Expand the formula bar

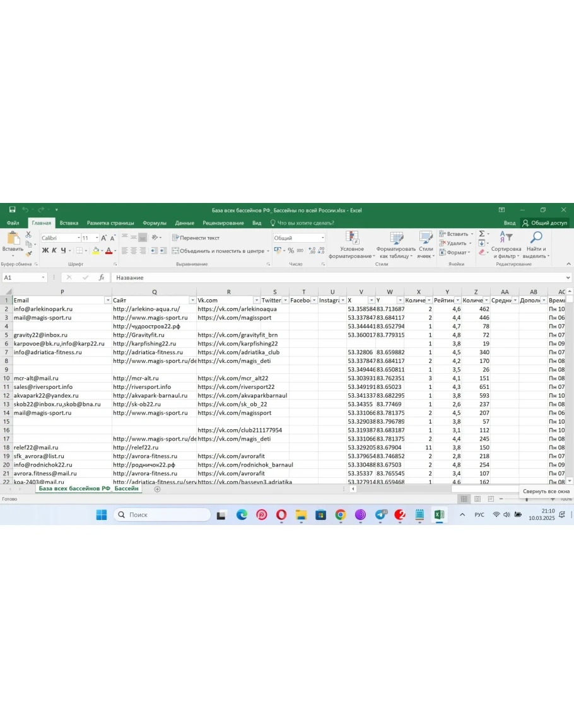click(x=568, y=277)
